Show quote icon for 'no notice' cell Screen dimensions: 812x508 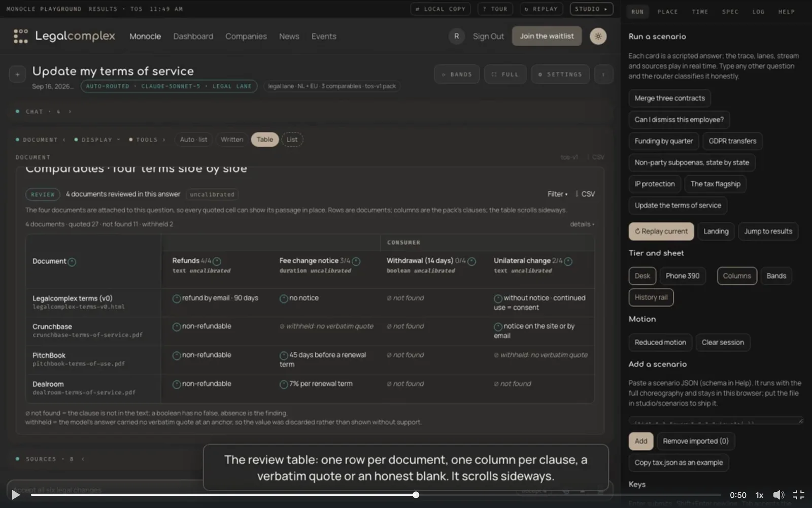click(284, 298)
